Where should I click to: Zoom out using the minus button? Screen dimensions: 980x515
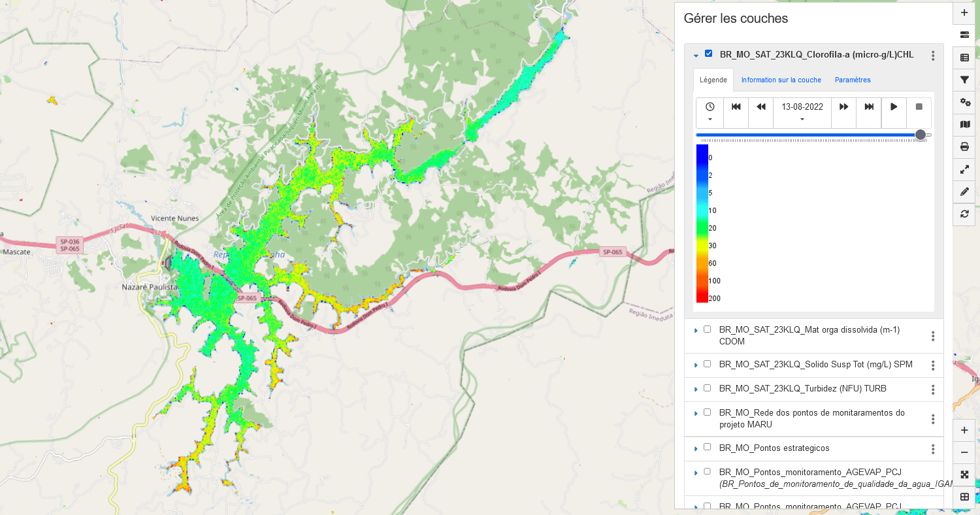point(964,452)
